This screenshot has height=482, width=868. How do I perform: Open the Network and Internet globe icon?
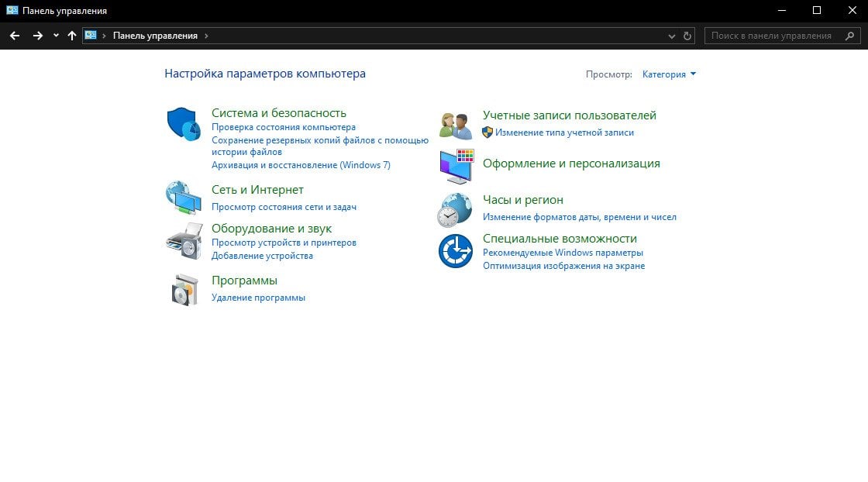tap(184, 198)
